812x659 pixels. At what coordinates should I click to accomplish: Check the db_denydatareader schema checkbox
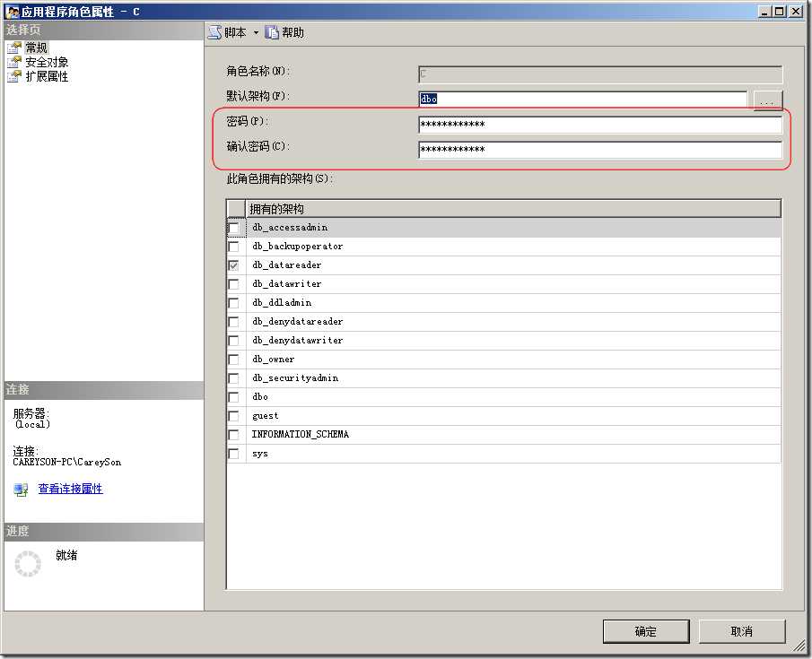pos(234,322)
